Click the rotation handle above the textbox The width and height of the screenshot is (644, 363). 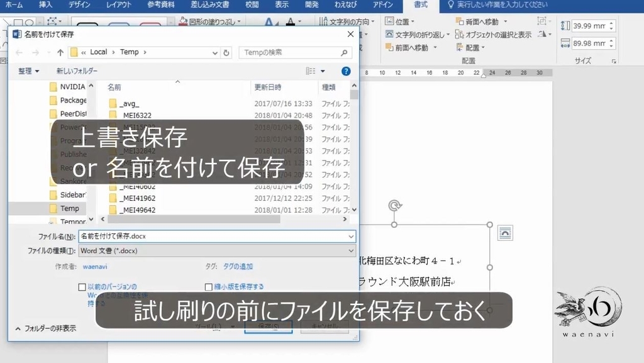click(395, 205)
